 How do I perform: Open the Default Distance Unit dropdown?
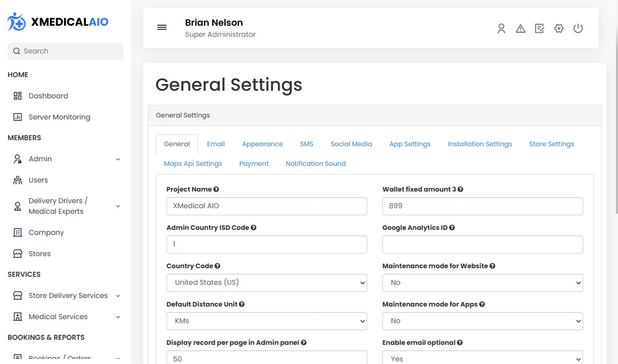[266, 321]
